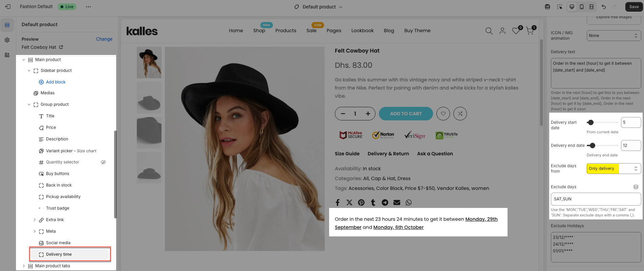Viewport: 644px width, 271px height.
Task: Open theme settings gear in left rail
Action: [7, 40]
